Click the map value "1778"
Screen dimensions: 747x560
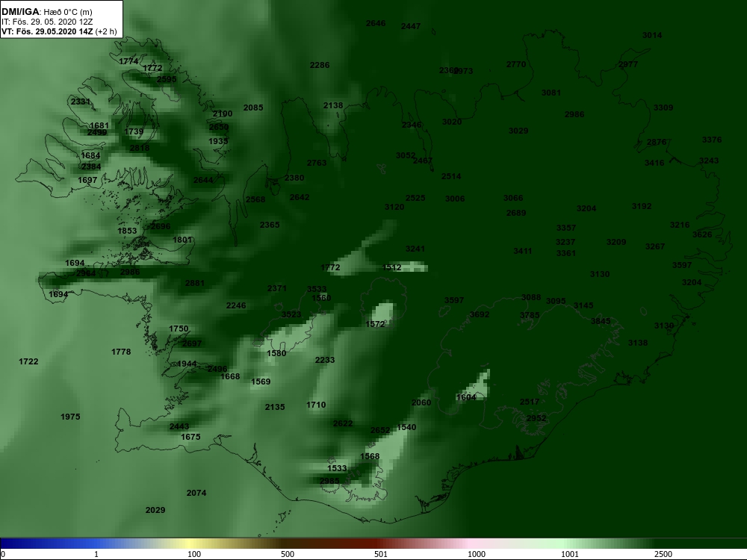pyautogui.click(x=121, y=352)
